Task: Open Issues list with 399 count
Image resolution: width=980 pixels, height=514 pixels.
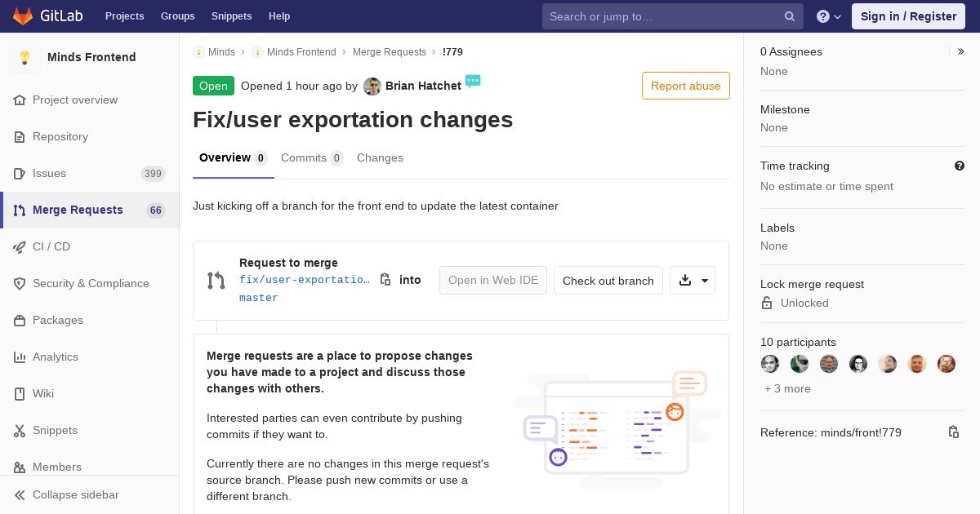Action: 90,173
